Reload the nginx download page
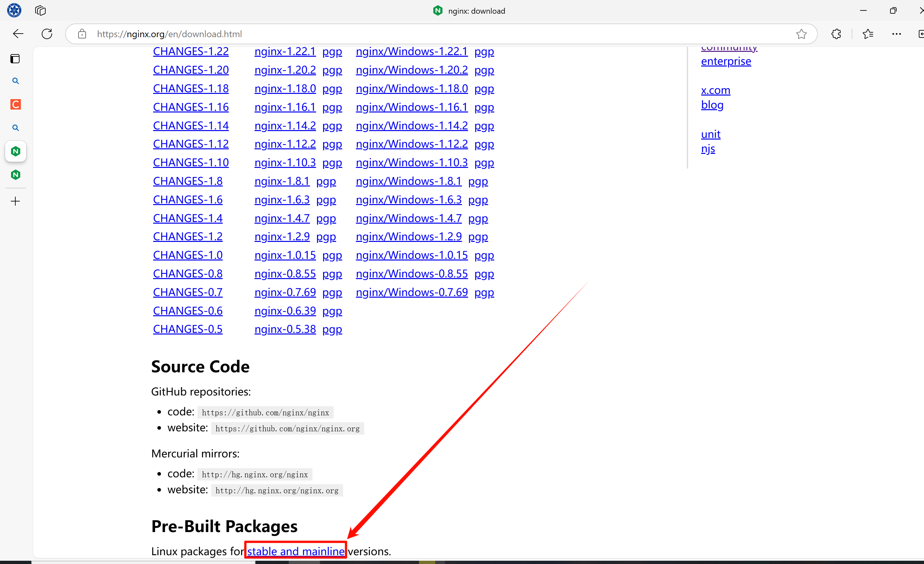924x564 pixels. [47, 34]
